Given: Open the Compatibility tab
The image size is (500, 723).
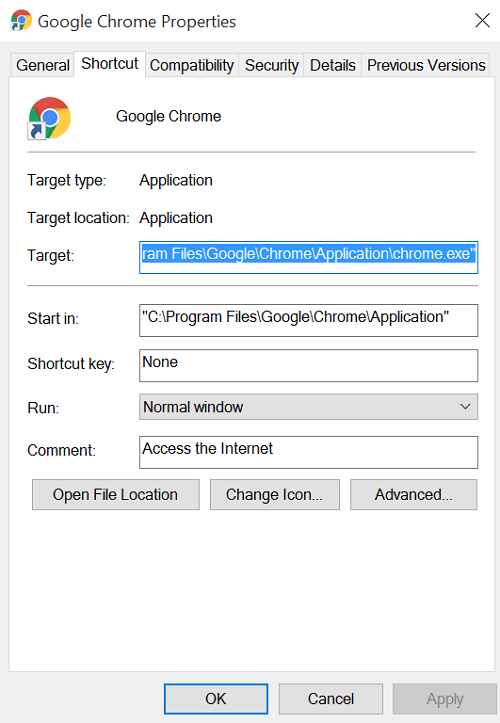Looking at the screenshot, I should point(192,65).
